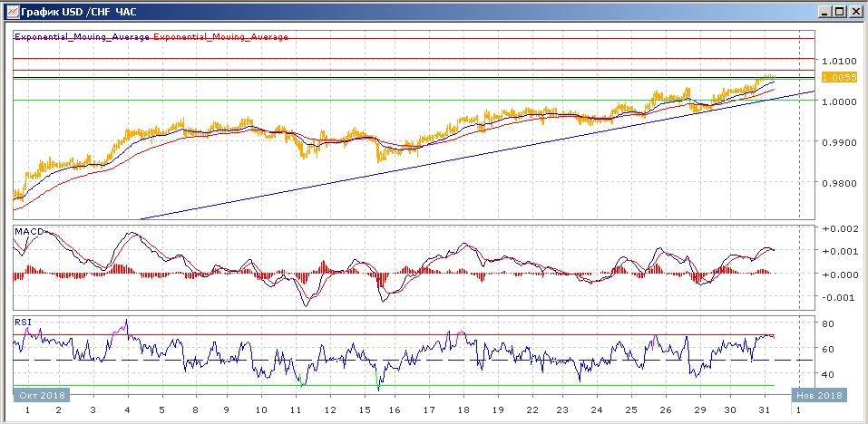This screenshot has height=424, width=868.
Task: Select the red Exponential_Moving_Average legend label
Action: [220, 37]
